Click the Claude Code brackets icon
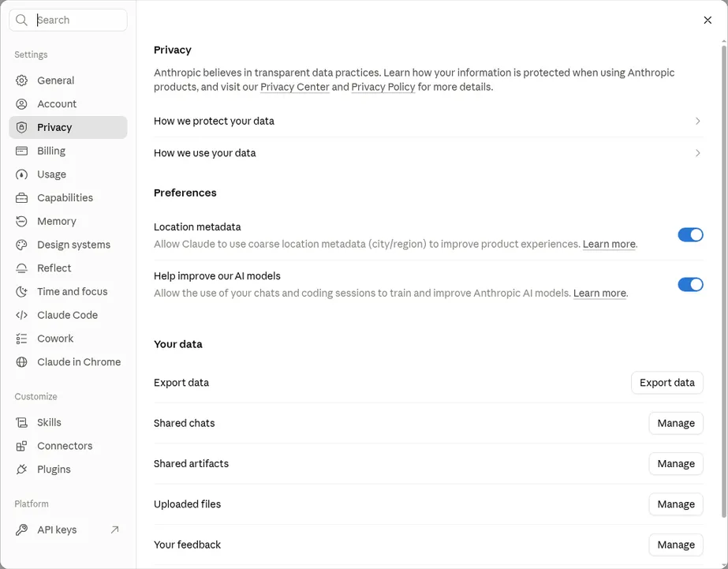This screenshot has height=569, width=728. coord(21,316)
